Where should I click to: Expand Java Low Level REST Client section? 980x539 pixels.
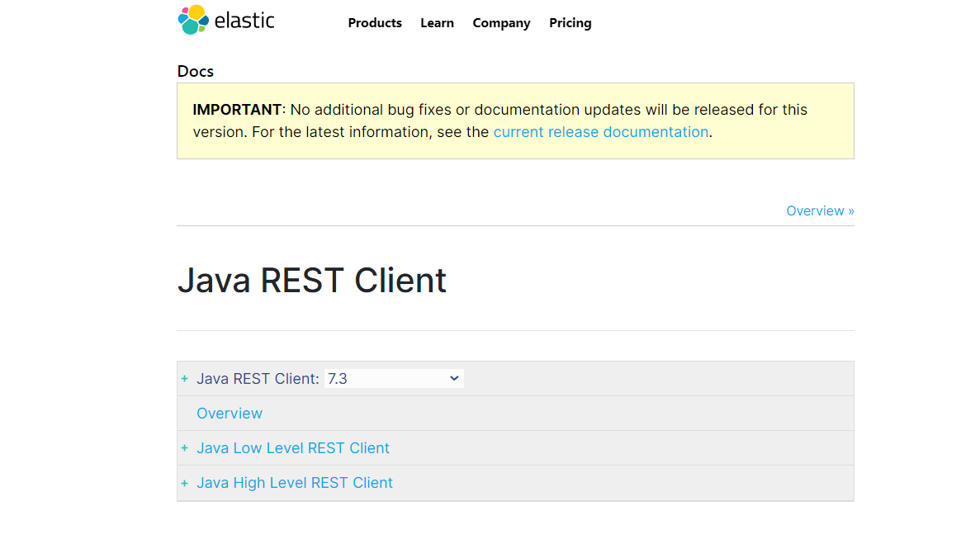click(x=184, y=448)
